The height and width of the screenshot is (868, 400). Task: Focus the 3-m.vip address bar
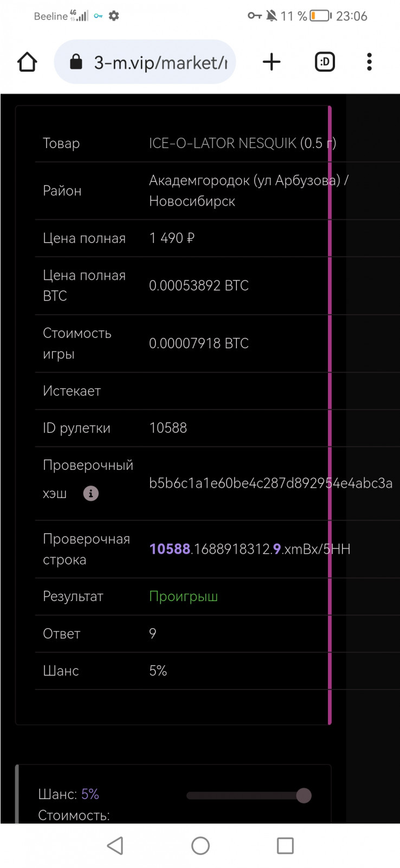coord(160,63)
